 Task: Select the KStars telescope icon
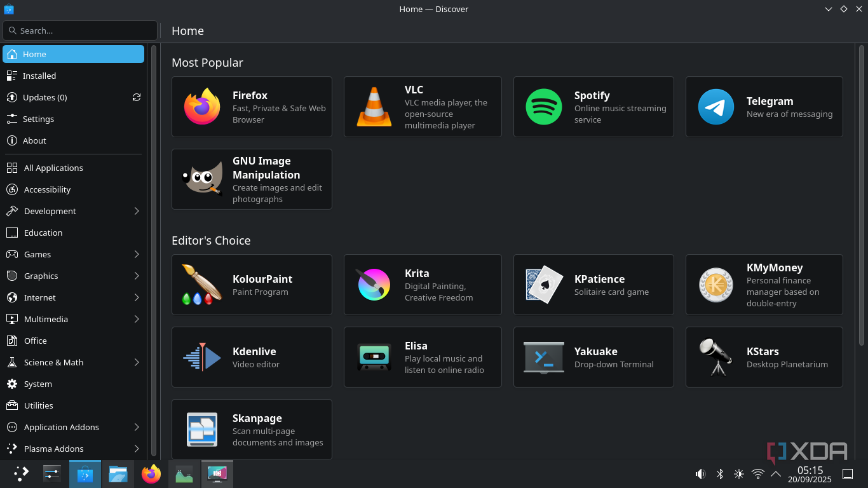tap(716, 357)
